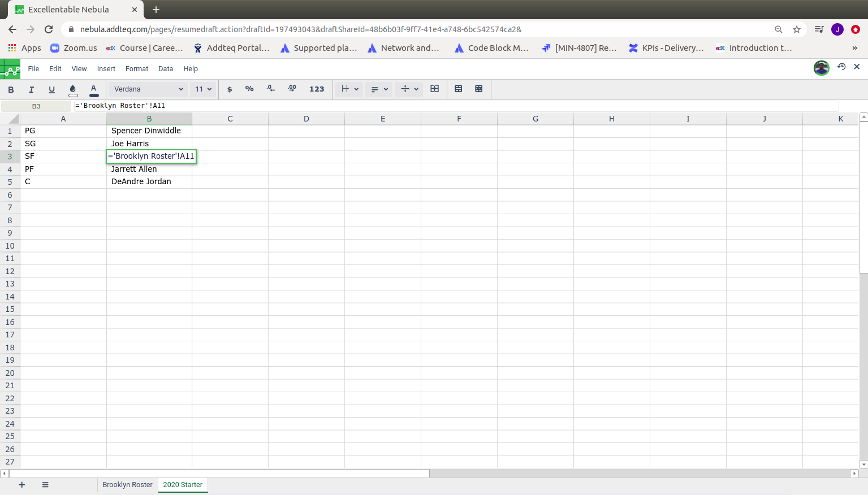Expand the Verdana font family dropdown
This screenshot has height=495, width=868.
coord(149,89)
